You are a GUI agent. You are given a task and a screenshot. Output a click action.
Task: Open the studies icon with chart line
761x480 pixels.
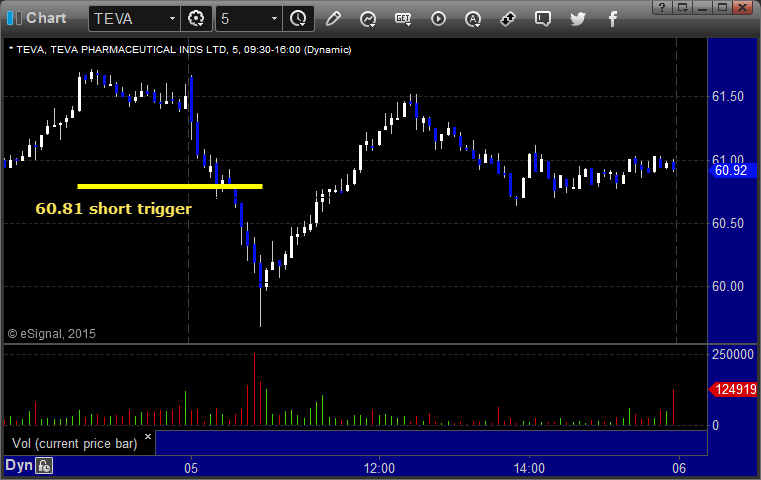click(368, 19)
